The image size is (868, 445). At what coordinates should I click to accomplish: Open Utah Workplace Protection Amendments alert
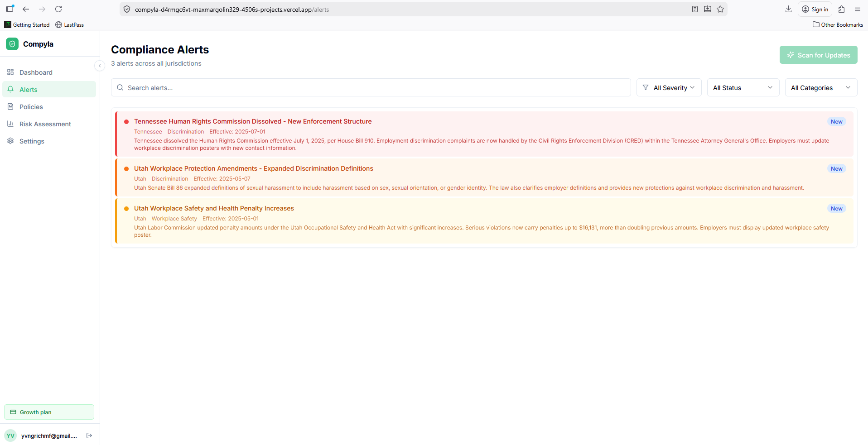(254, 168)
